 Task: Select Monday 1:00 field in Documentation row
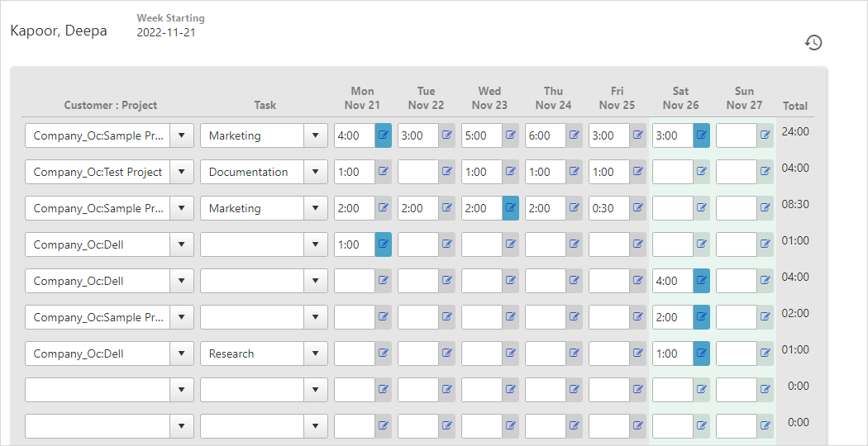[355, 172]
